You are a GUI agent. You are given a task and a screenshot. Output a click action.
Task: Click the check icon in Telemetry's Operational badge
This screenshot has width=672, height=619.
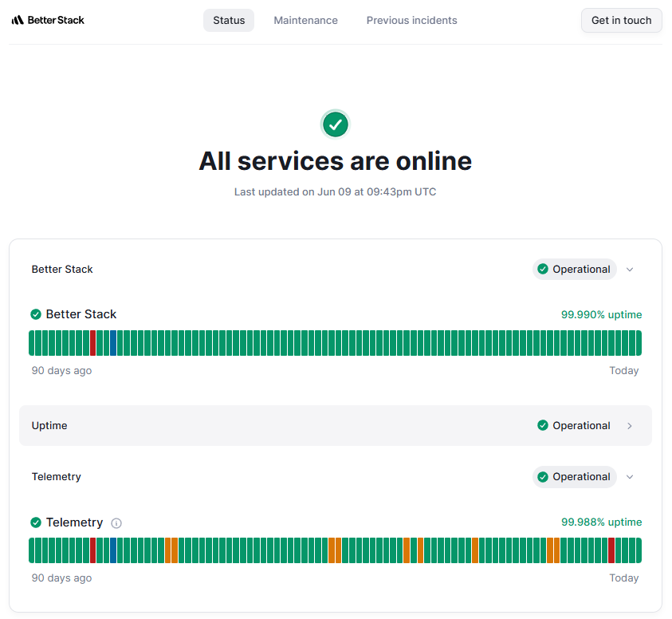tap(543, 476)
